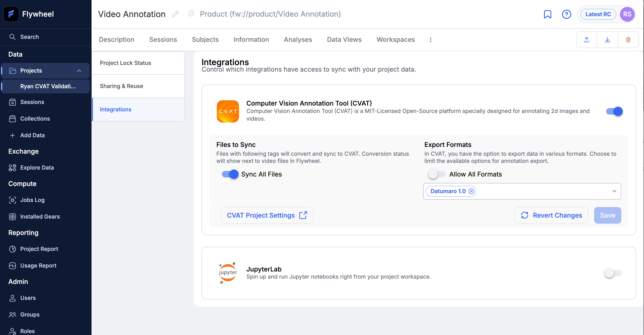644x335 pixels.
Task: Select Sharing & Reuse settings item
Action: click(138, 86)
